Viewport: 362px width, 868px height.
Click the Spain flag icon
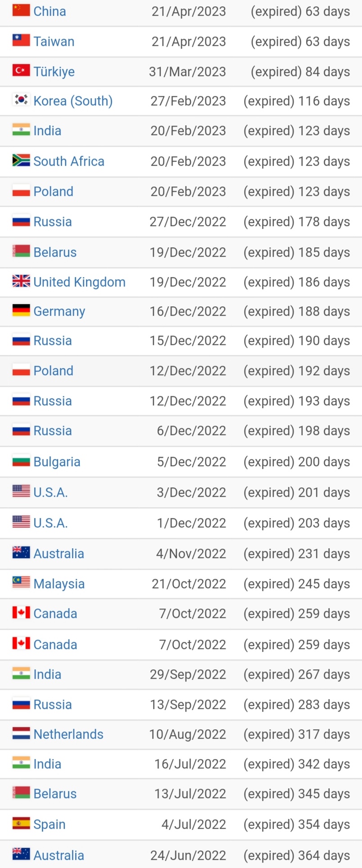click(x=21, y=823)
